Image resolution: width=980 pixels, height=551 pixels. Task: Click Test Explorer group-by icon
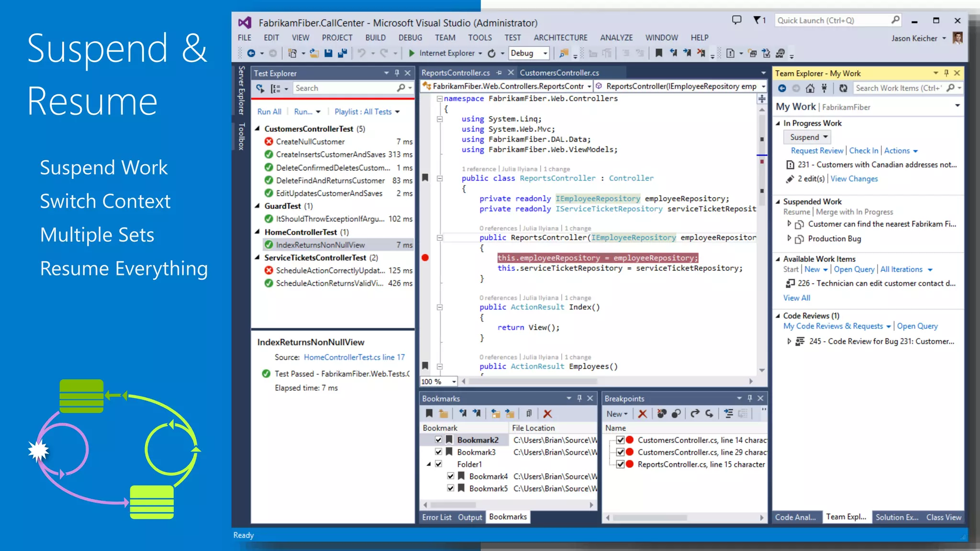(x=276, y=88)
